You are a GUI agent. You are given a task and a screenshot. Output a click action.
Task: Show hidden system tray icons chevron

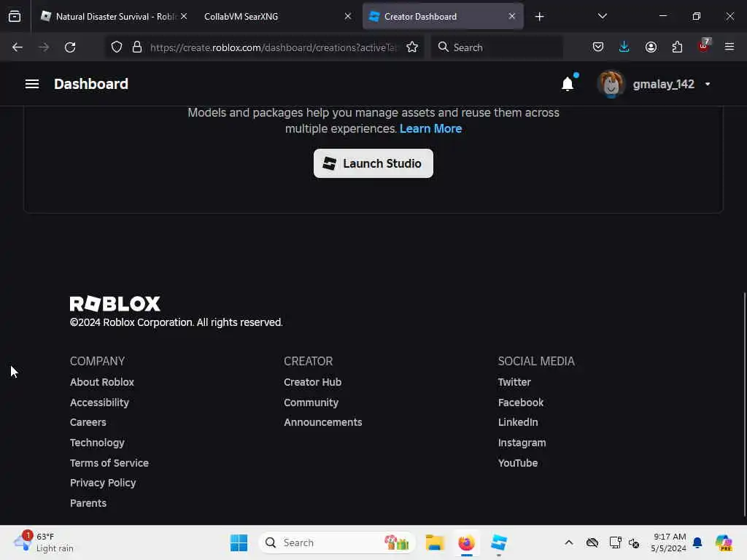click(x=569, y=542)
